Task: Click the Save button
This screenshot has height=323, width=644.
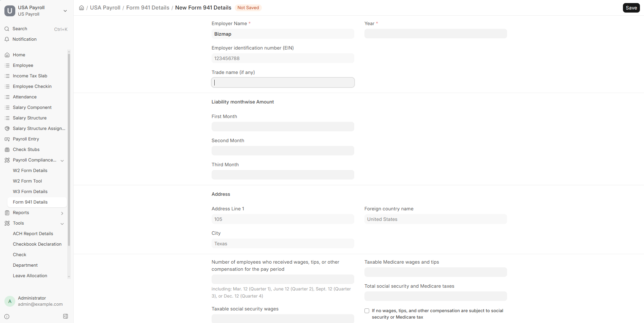Action: click(x=631, y=8)
